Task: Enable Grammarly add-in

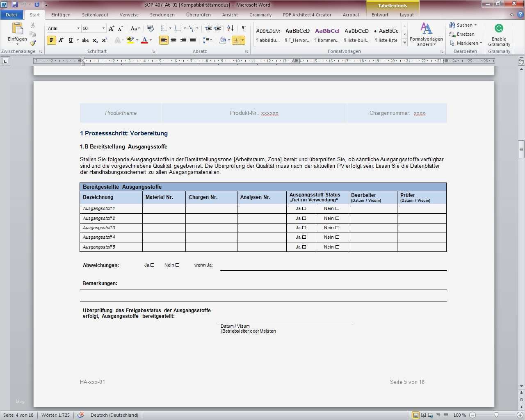Action: pyautogui.click(x=499, y=35)
